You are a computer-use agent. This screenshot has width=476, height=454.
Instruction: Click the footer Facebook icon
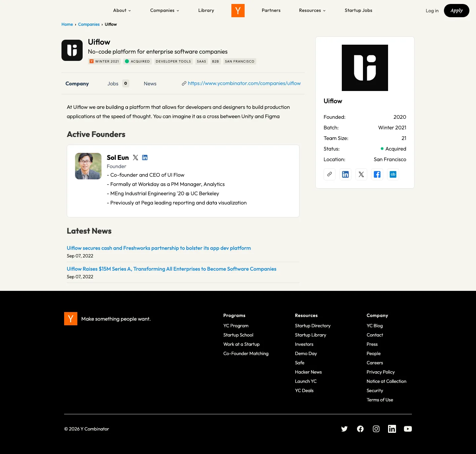(360, 429)
